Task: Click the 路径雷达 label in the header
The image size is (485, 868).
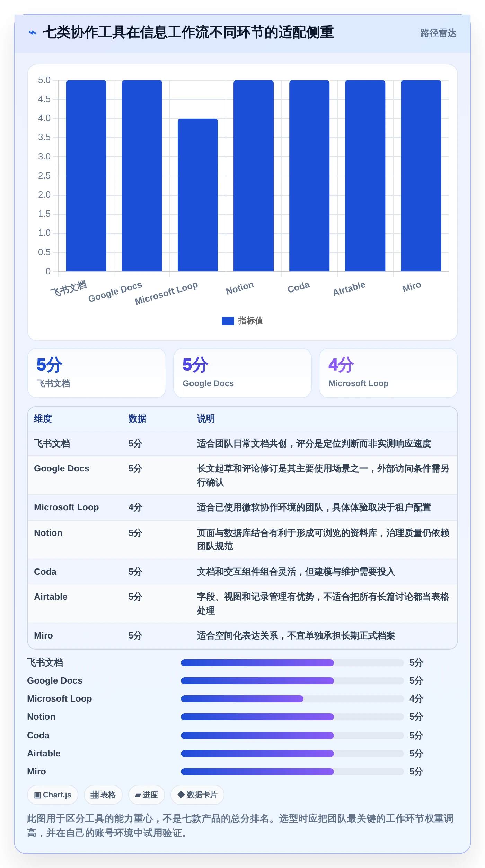Action: [438, 33]
